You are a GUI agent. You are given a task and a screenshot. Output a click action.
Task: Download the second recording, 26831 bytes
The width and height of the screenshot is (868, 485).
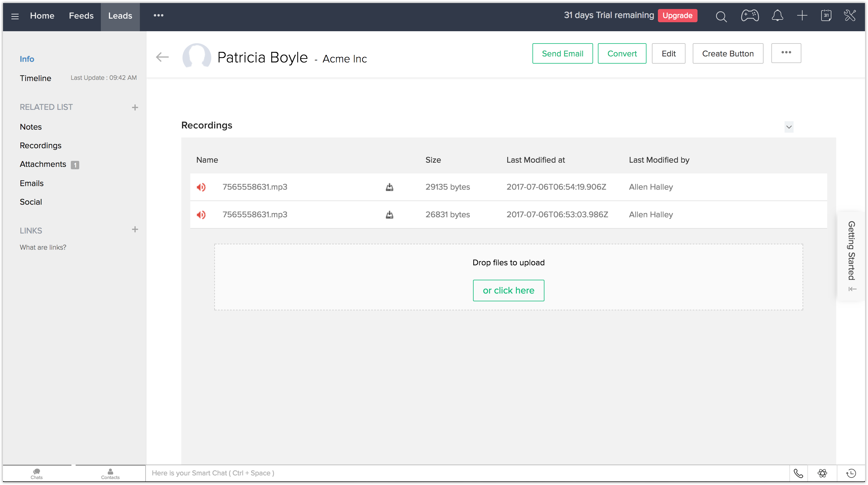[389, 215]
